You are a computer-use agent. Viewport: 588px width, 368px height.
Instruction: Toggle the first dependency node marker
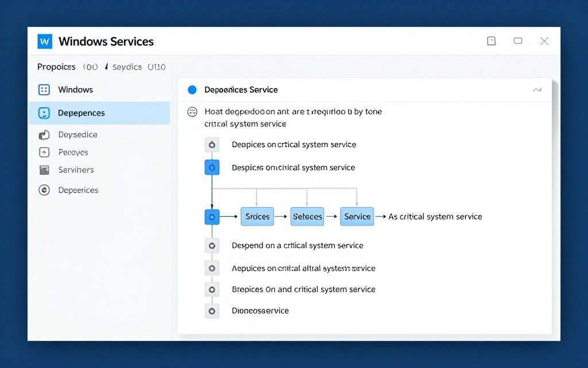[212, 144]
